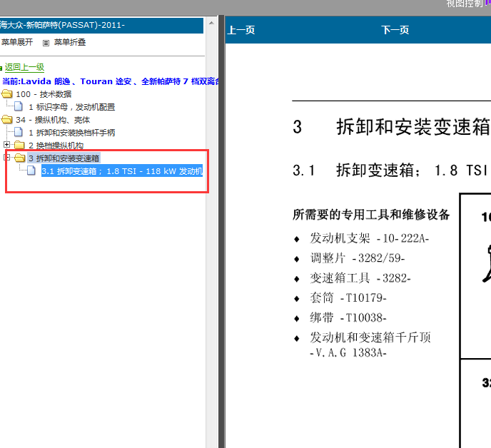Open the 返回上一级 link
Image resolution: width=491 pixels, height=448 pixels.
[24, 67]
